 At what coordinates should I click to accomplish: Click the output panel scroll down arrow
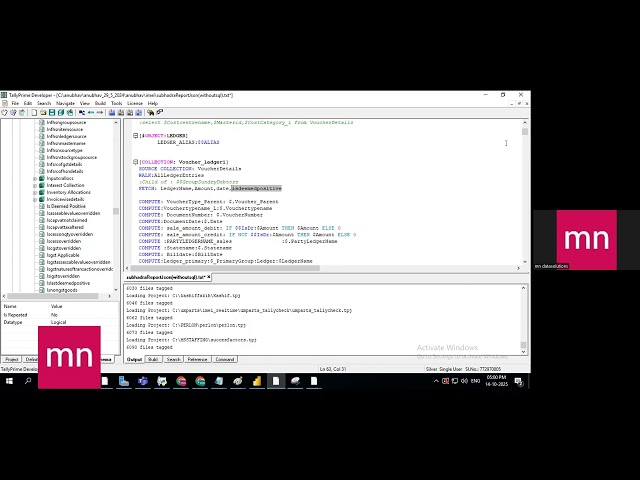tap(524, 352)
